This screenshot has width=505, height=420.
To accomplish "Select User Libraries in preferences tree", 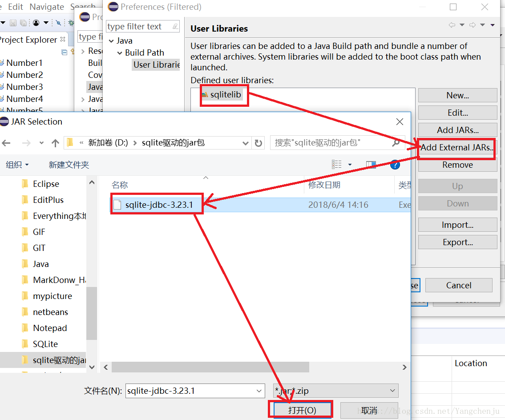I will coord(157,65).
